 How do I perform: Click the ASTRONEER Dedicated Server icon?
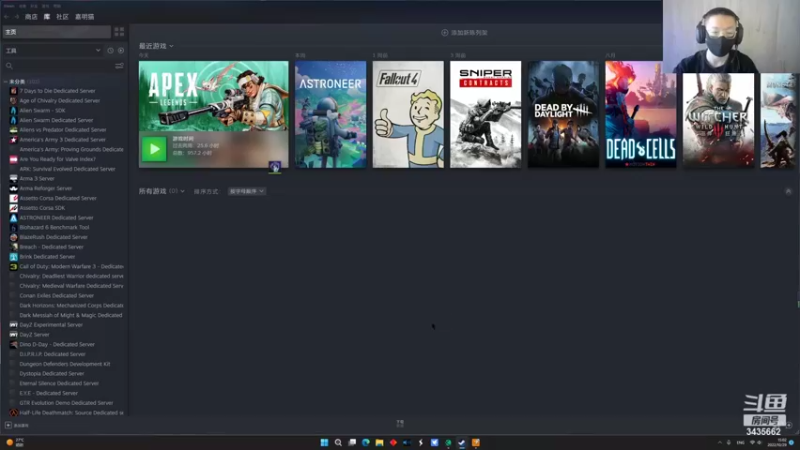point(14,217)
